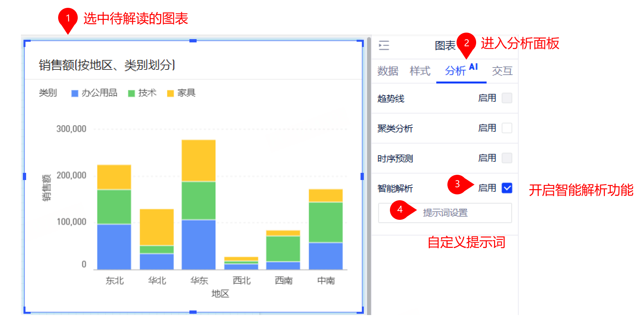Click the right-middle resize handle of chart
The height and width of the screenshot is (332, 644).
click(362, 176)
